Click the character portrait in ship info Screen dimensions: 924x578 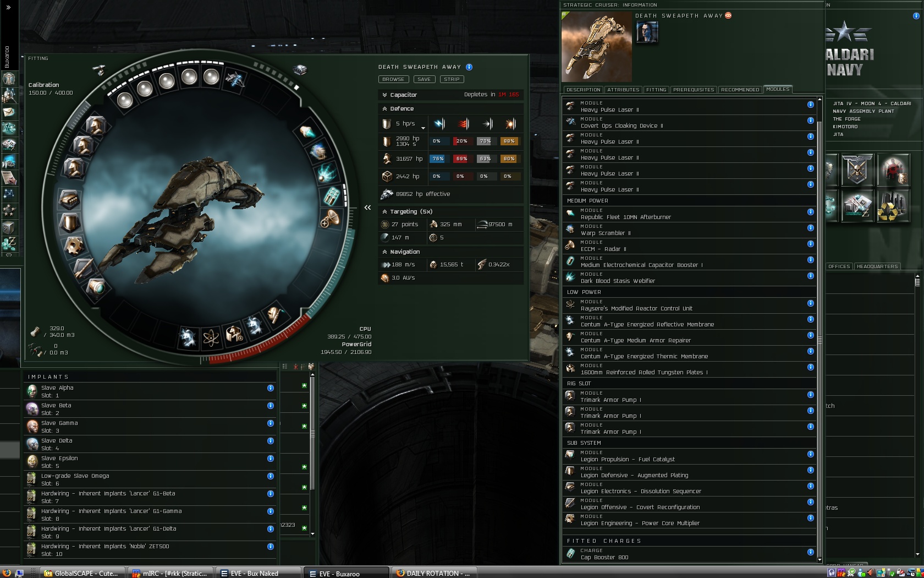tap(647, 32)
